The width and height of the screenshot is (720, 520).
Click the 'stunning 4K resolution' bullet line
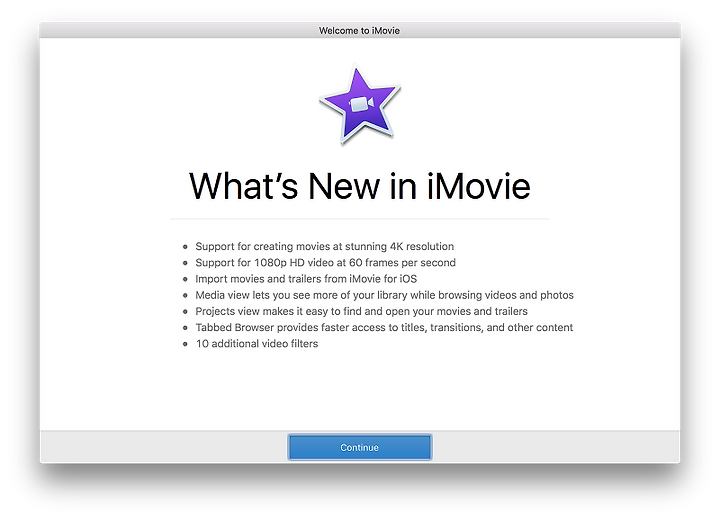tap(325, 246)
